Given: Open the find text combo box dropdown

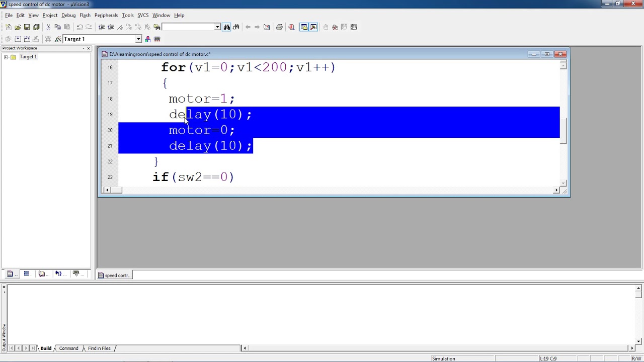Looking at the screenshot, I should [x=217, y=27].
